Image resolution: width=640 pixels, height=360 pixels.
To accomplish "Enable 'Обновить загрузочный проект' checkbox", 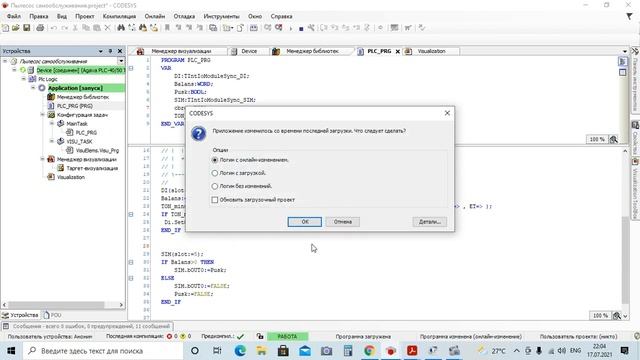I will point(215,200).
